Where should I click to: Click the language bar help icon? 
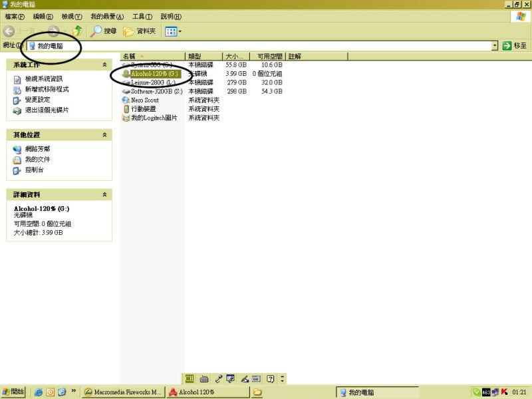tap(270, 378)
